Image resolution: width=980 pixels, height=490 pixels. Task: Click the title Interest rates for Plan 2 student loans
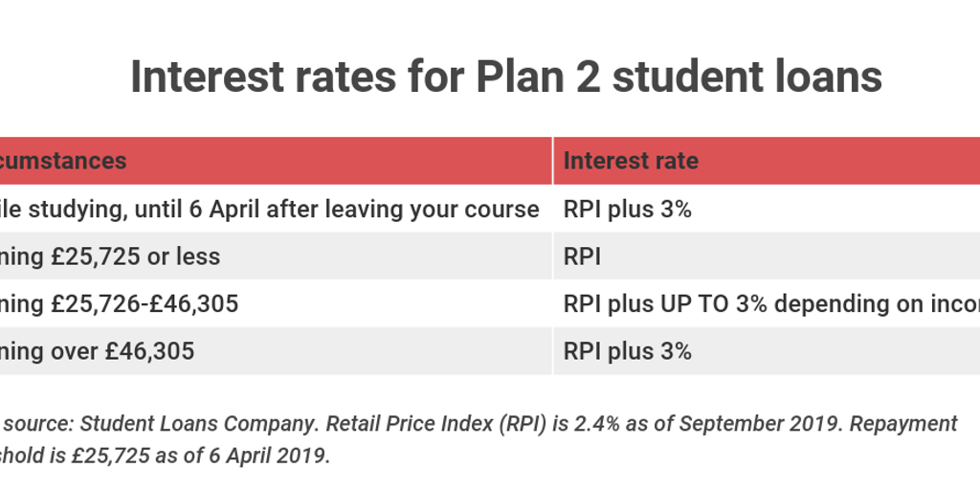[x=505, y=77]
